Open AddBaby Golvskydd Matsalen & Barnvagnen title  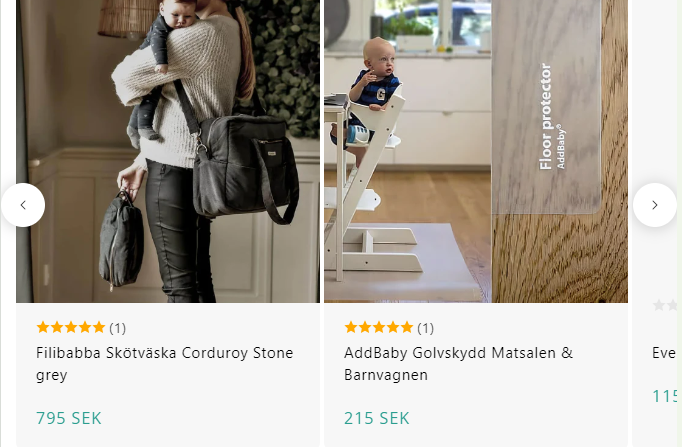[x=458, y=364]
